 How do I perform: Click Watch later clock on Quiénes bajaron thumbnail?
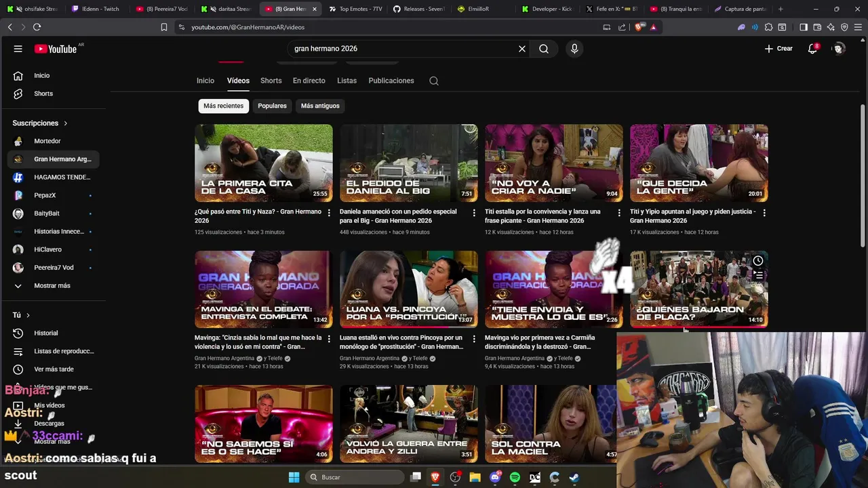pos(758,261)
